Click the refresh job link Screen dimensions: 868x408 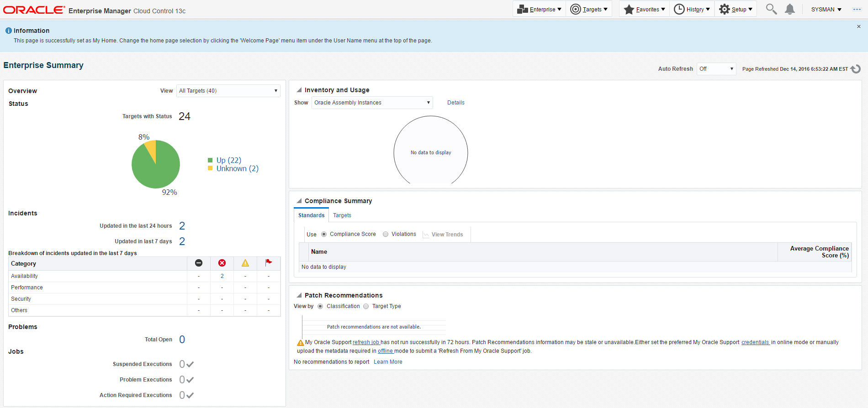pos(366,342)
